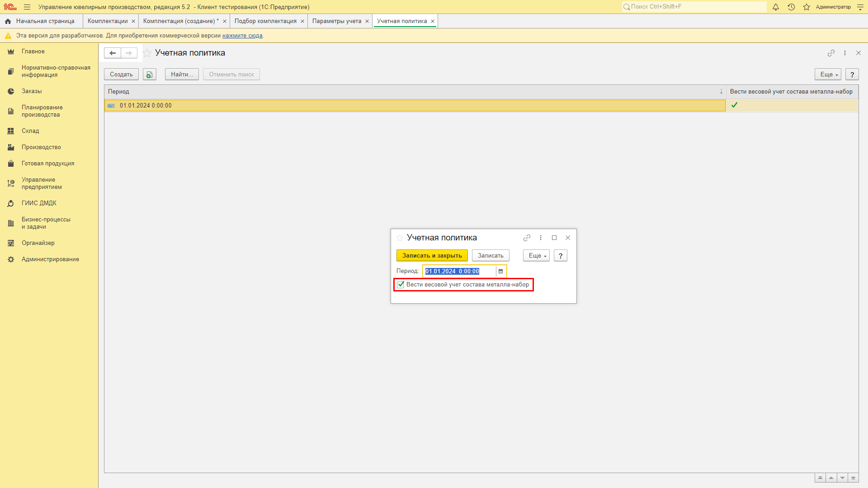The width and height of the screenshot is (868, 488).
Task: Go forward with the right arrow button
Action: (x=129, y=53)
